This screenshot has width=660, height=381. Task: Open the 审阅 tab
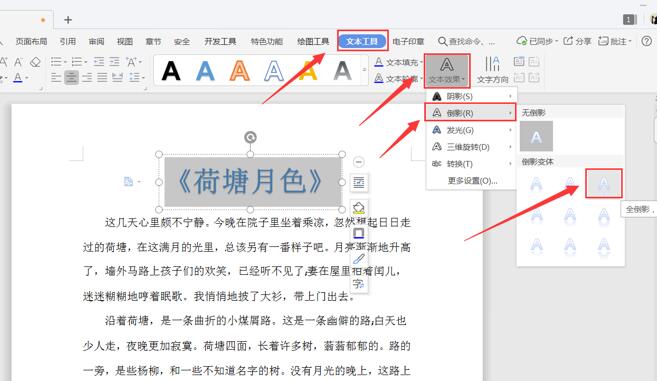click(x=96, y=42)
